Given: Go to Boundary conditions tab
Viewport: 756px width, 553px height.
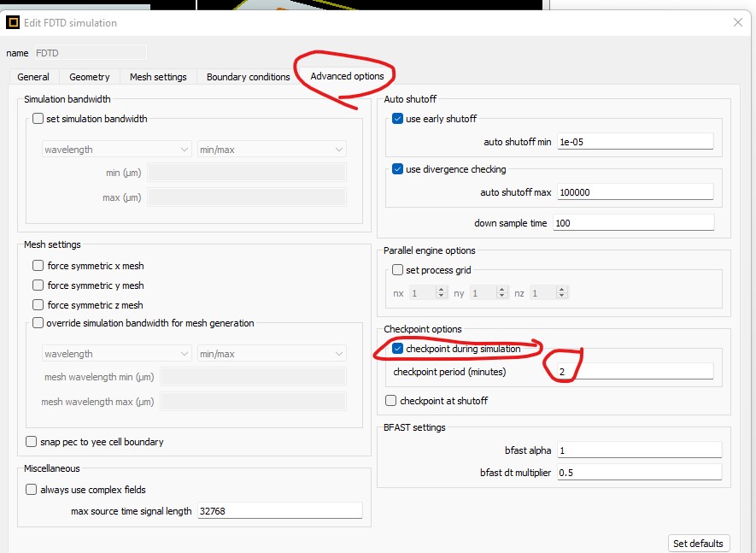Looking at the screenshot, I should [248, 77].
